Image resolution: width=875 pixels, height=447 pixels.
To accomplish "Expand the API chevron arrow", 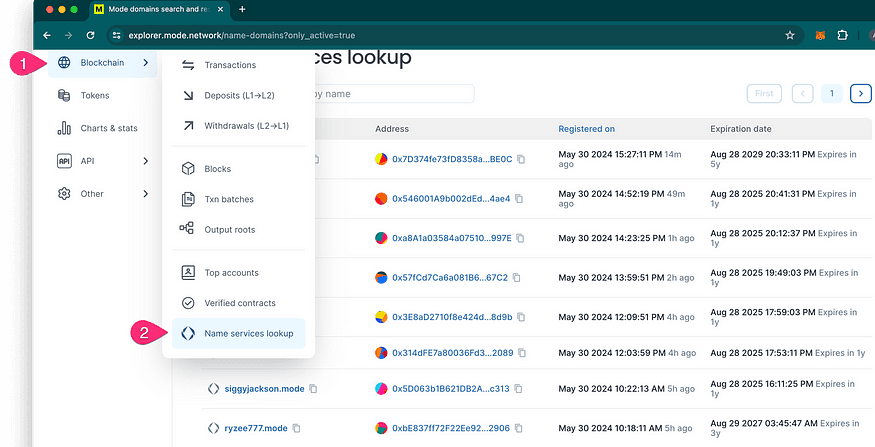I will (146, 161).
